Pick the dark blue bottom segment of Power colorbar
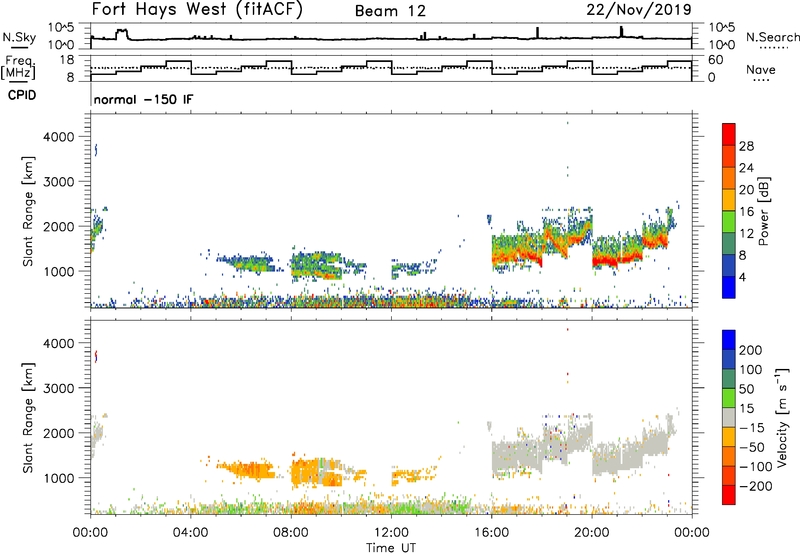The image size is (800, 554). [x=729, y=287]
